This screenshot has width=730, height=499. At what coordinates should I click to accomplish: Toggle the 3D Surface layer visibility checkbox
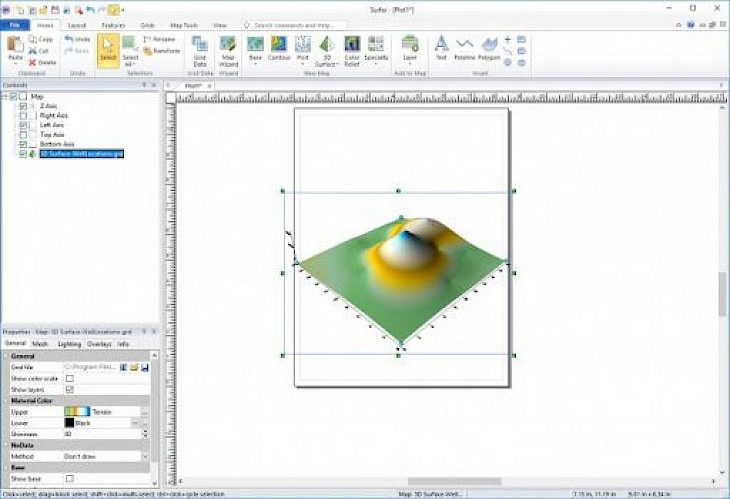(x=23, y=154)
